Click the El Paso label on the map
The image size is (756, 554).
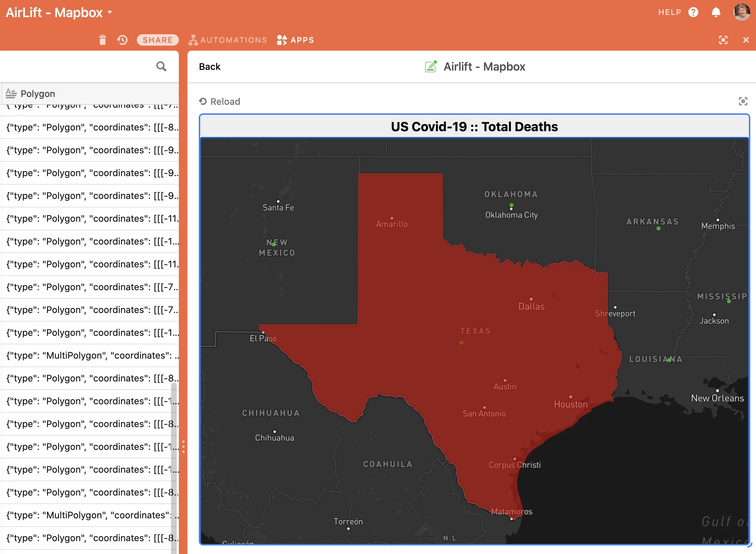point(263,338)
